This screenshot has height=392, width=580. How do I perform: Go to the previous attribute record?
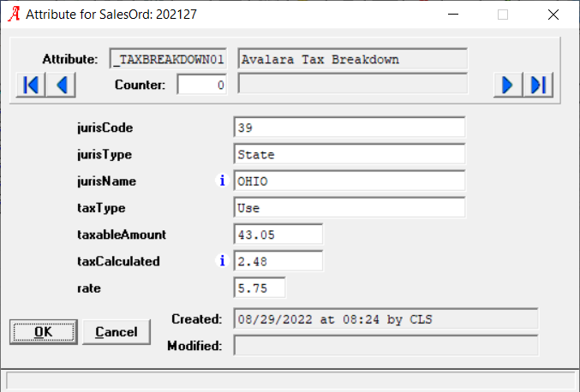click(61, 85)
